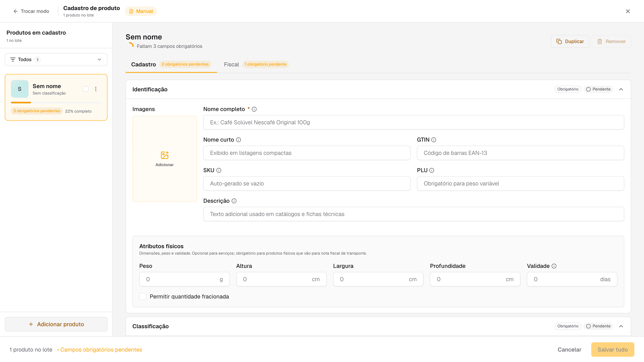Focus the Peso input in grams
This screenshot has width=644, height=362.
184,279
